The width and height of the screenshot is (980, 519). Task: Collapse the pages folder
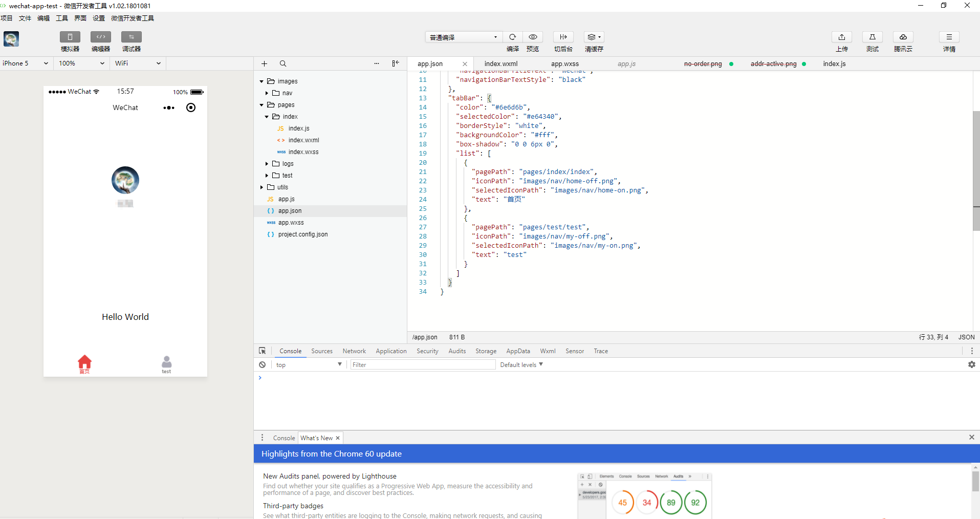coord(262,105)
